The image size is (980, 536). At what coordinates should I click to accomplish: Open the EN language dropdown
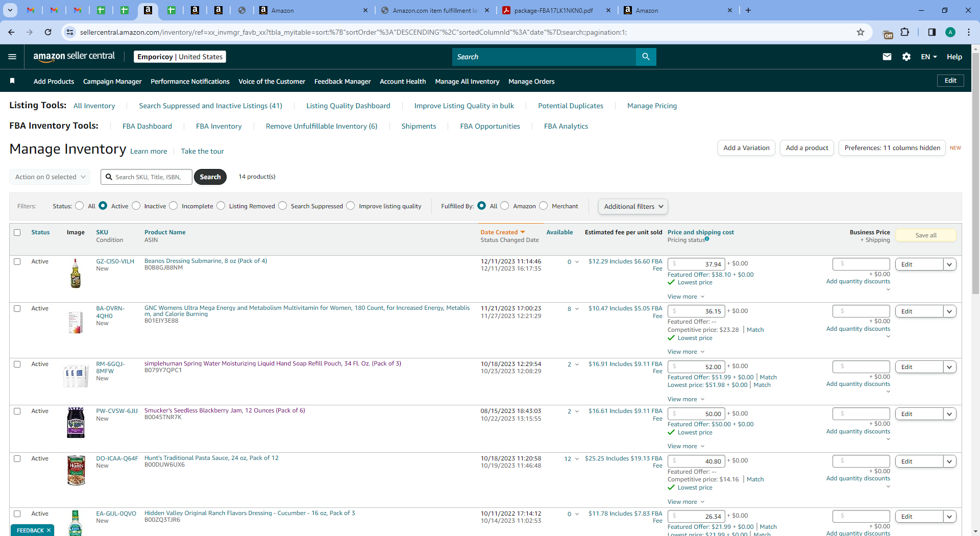click(x=929, y=57)
